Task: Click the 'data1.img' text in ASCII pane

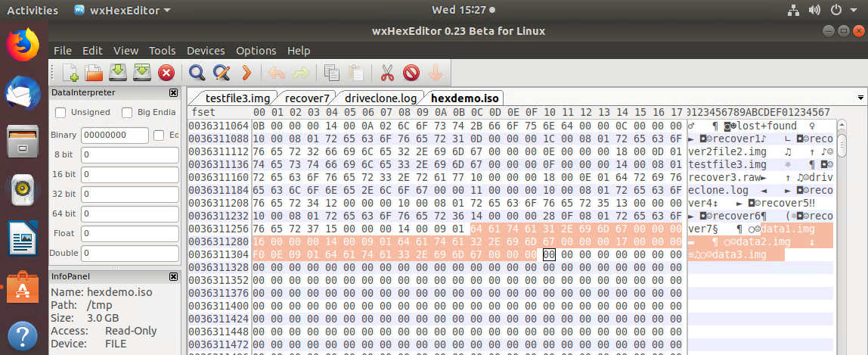Action: point(788,229)
